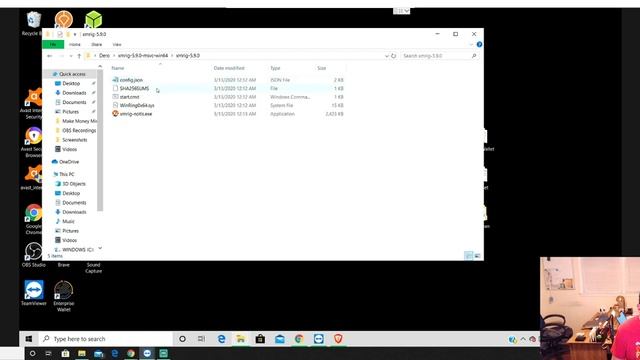Click the Microsoft Store bag right of File Explorer
640x360 pixels.
[260, 339]
